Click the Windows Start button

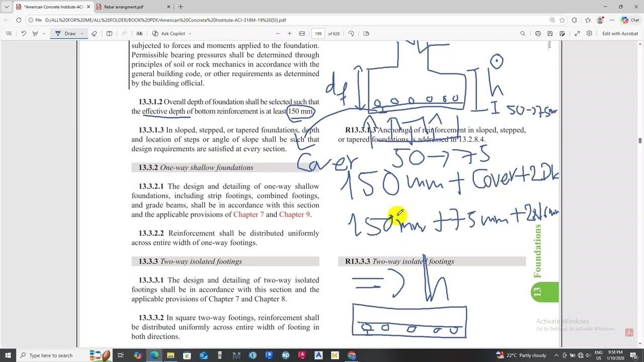(x=8, y=355)
